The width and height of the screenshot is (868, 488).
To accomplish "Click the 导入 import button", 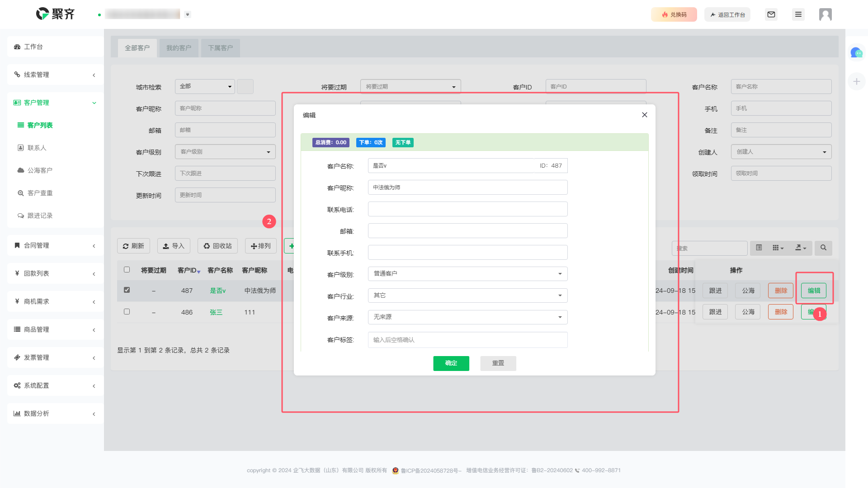I will pyautogui.click(x=174, y=246).
